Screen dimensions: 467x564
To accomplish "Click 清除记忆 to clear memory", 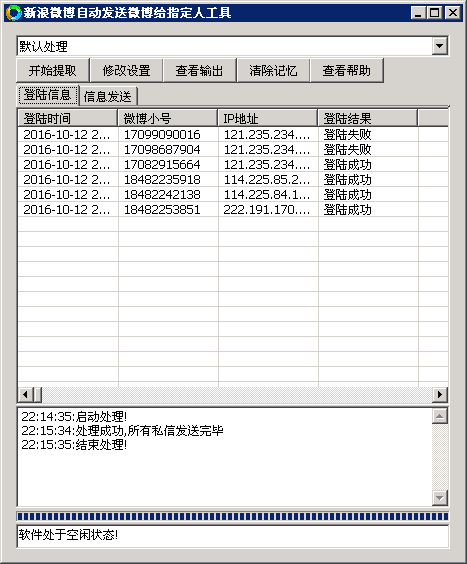I will (x=273, y=70).
